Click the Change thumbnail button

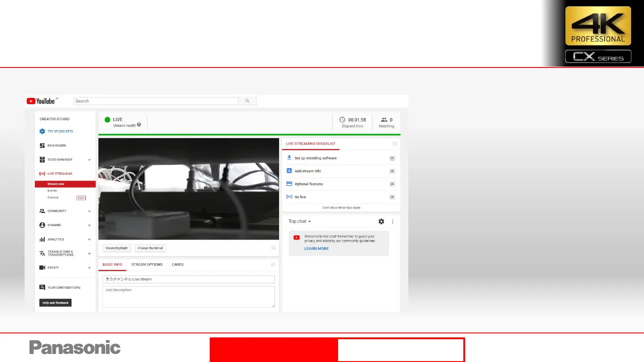[150, 248]
